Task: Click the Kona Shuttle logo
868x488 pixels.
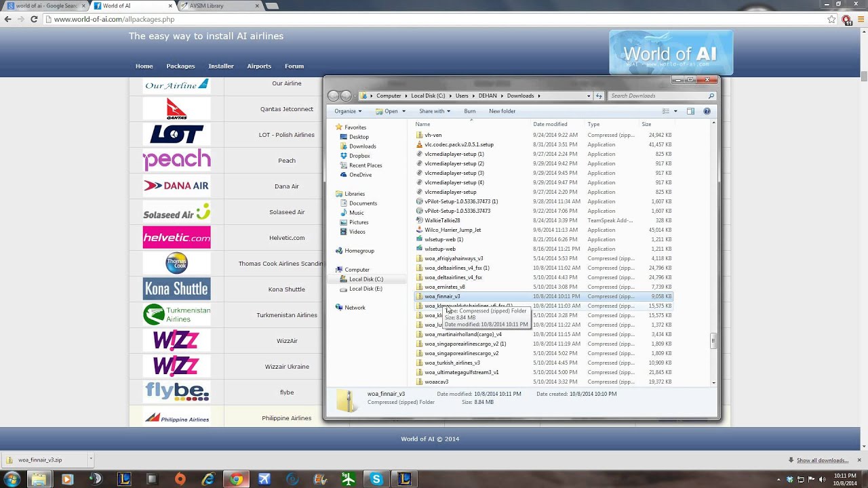Action: coord(176,289)
